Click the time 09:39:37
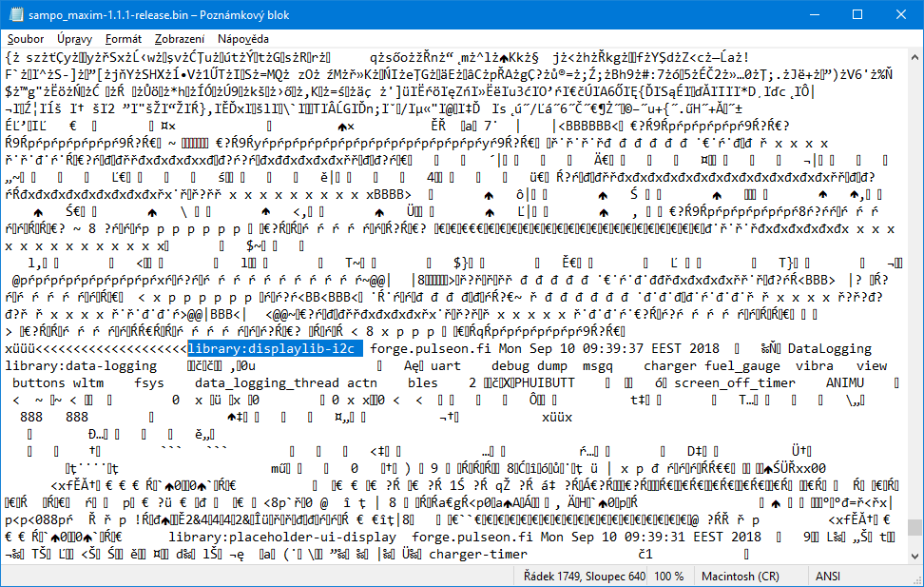This screenshot has height=587, width=924. click(x=613, y=348)
